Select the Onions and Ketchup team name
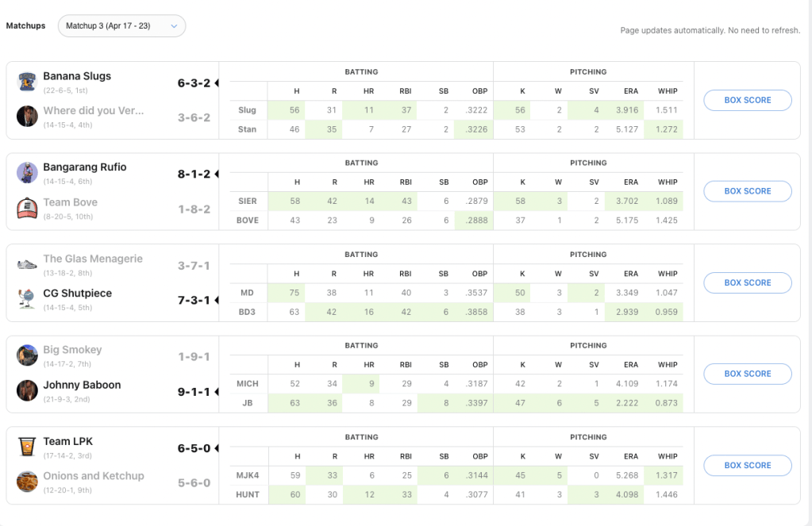 click(x=93, y=476)
